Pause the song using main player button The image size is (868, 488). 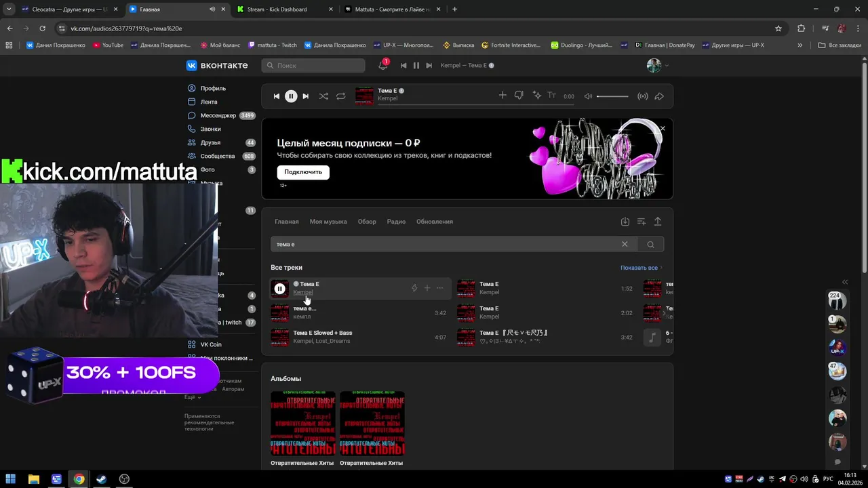point(291,96)
